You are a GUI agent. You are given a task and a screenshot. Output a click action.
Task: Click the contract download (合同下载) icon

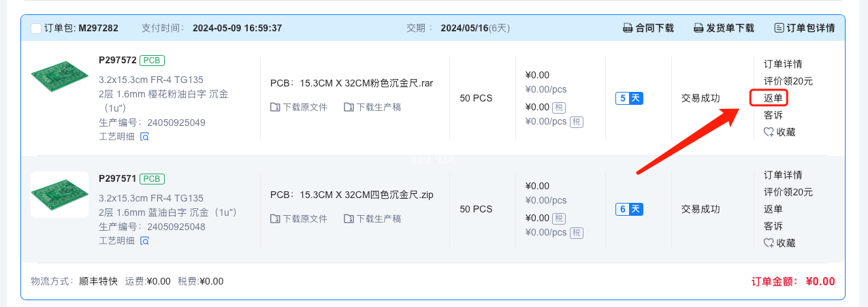[628, 29]
